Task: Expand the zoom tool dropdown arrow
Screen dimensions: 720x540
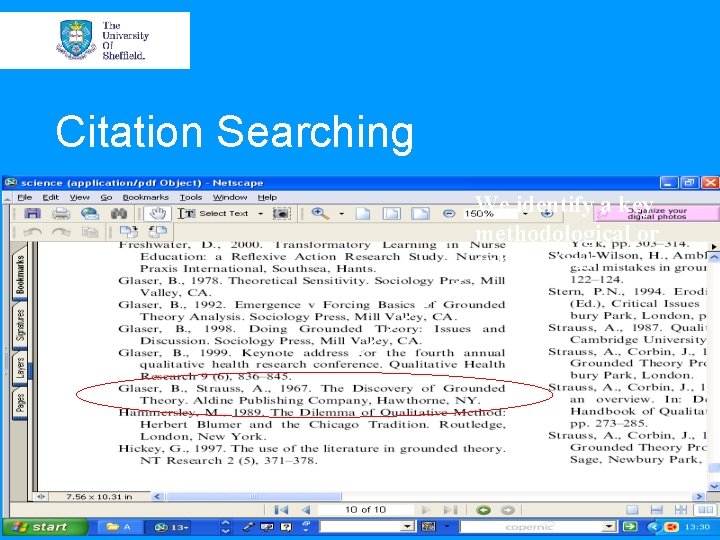Action: (x=341, y=214)
